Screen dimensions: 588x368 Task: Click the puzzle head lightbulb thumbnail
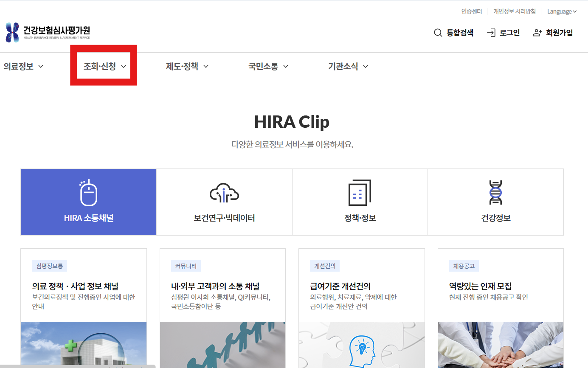coord(362,345)
